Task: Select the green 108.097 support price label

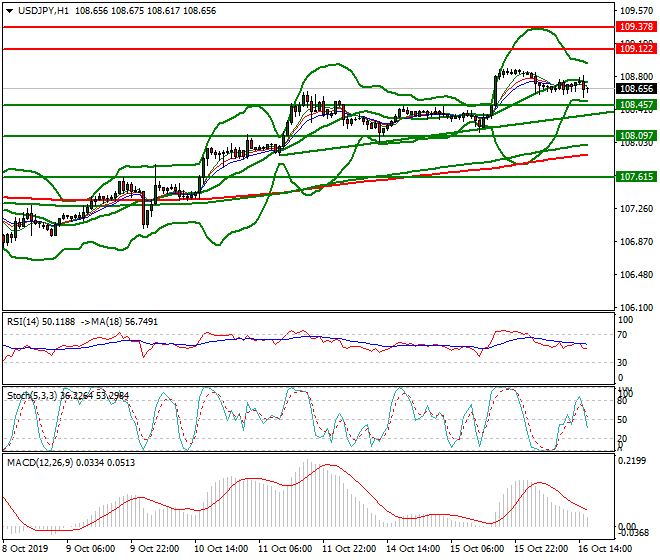Action: pyautogui.click(x=636, y=136)
